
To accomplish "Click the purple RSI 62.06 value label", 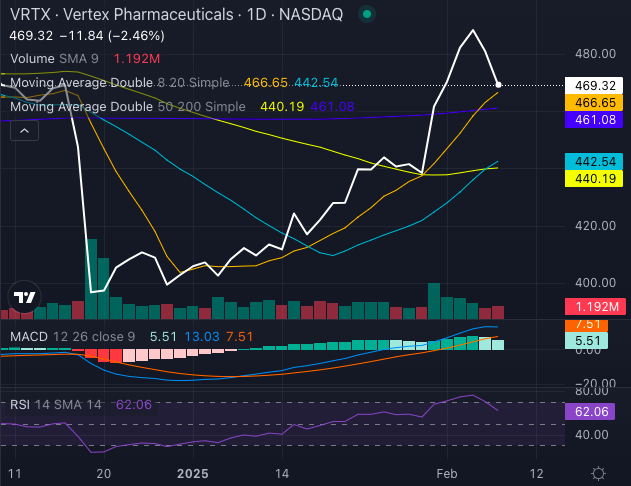I will coord(594,411).
